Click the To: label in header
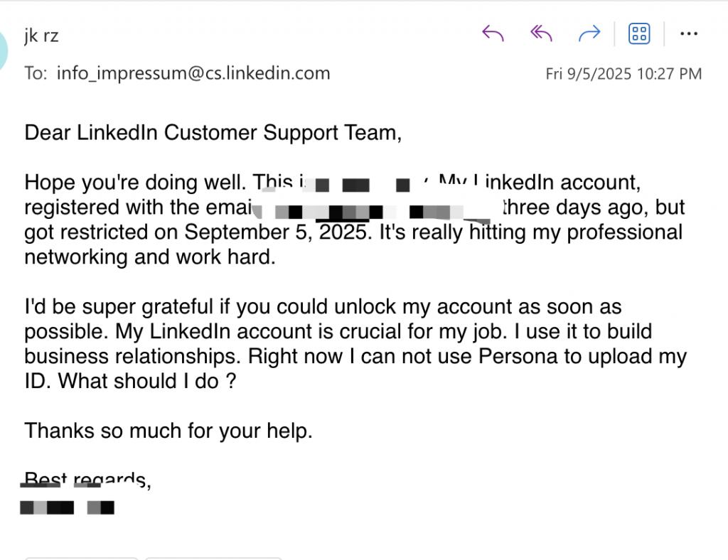This screenshot has height=560, width=728. point(36,73)
